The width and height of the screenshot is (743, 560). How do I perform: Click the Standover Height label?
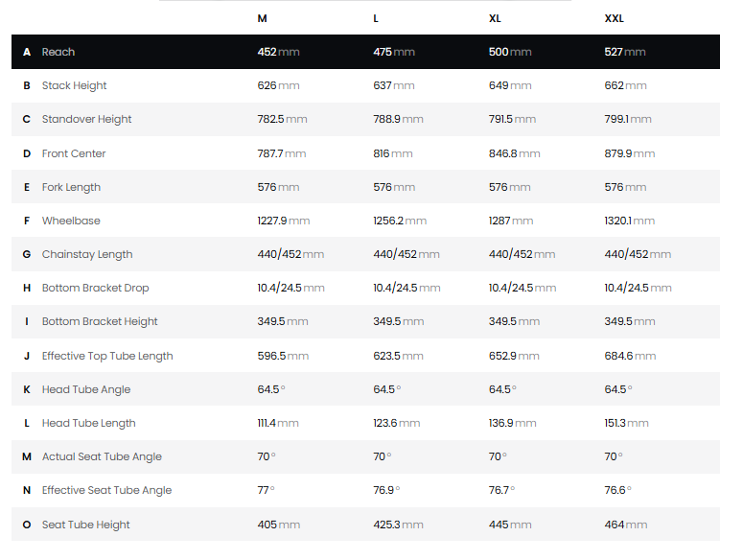pyautogui.click(x=86, y=120)
